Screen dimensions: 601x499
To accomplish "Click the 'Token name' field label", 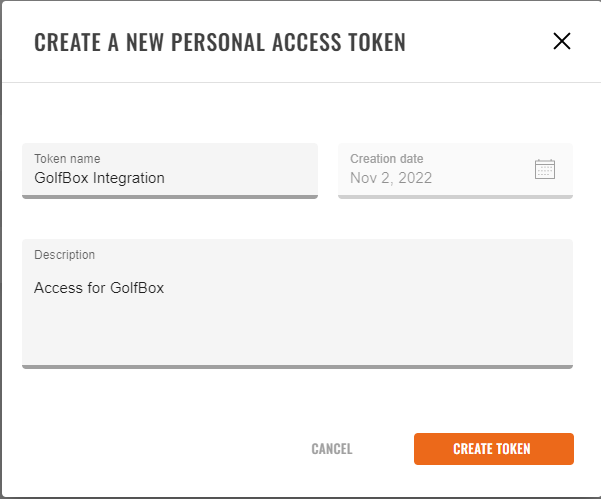I will click(x=67, y=158).
